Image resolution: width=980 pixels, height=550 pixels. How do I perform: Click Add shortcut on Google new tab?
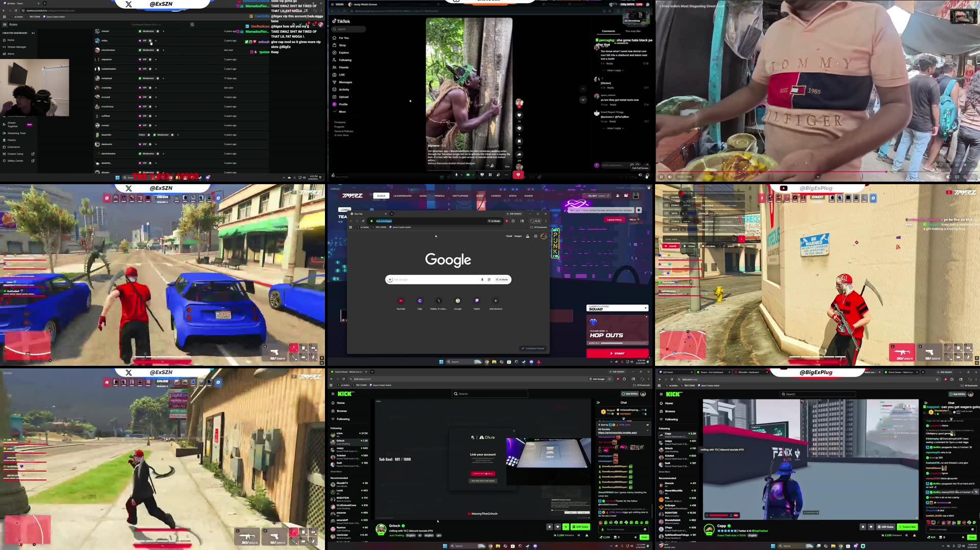495,303
